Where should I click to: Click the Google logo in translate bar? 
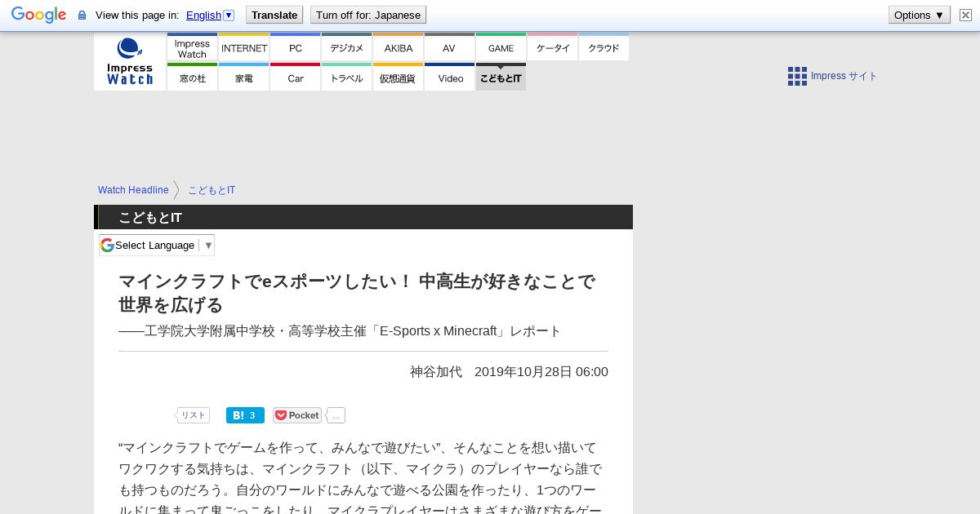coord(38,15)
